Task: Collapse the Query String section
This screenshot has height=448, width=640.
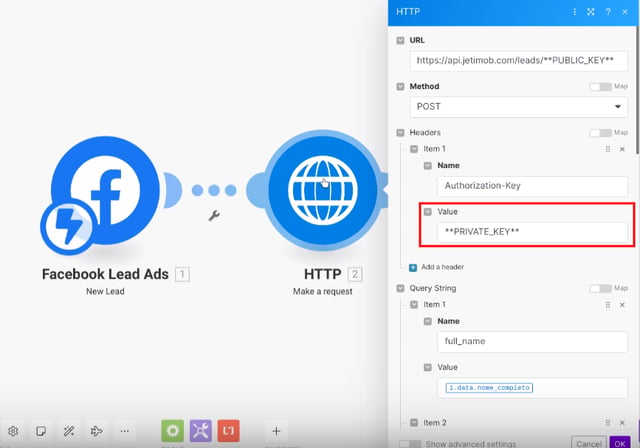Action: (x=400, y=288)
